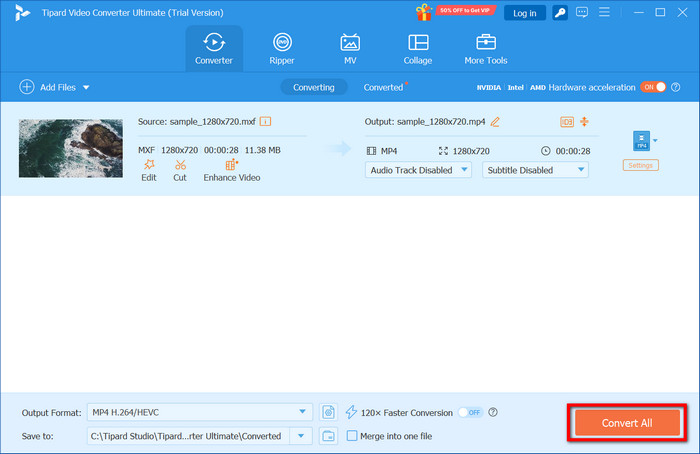Show the Converted list tab
700x454 pixels.
[383, 87]
